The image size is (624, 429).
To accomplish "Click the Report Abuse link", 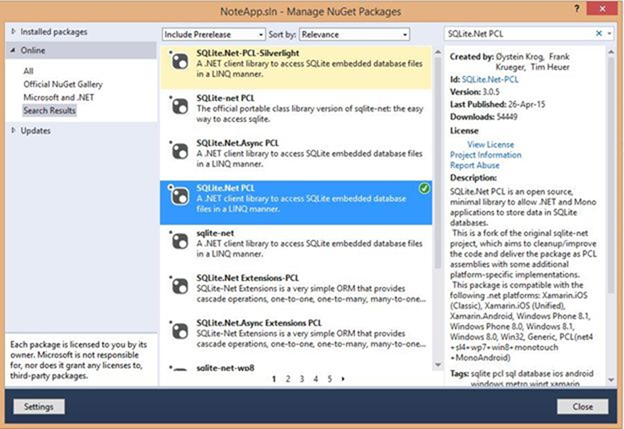I will tap(474, 165).
